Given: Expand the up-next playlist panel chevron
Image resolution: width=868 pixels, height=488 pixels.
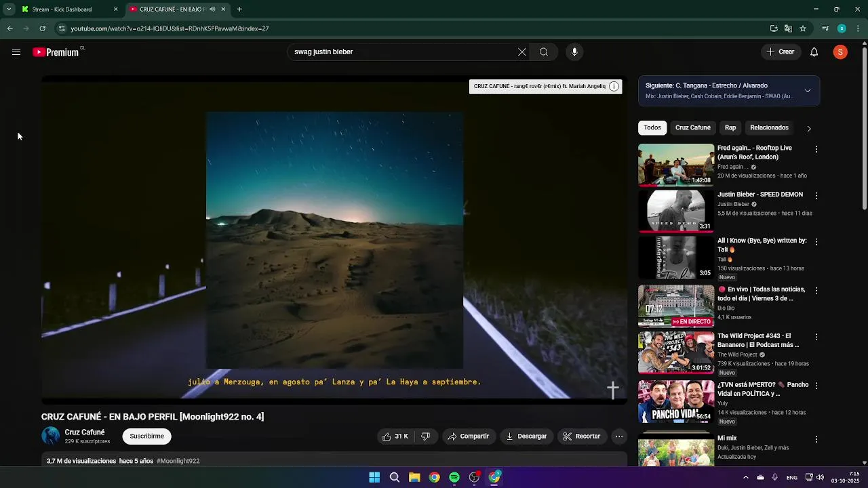Looking at the screenshot, I should tap(808, 91).
